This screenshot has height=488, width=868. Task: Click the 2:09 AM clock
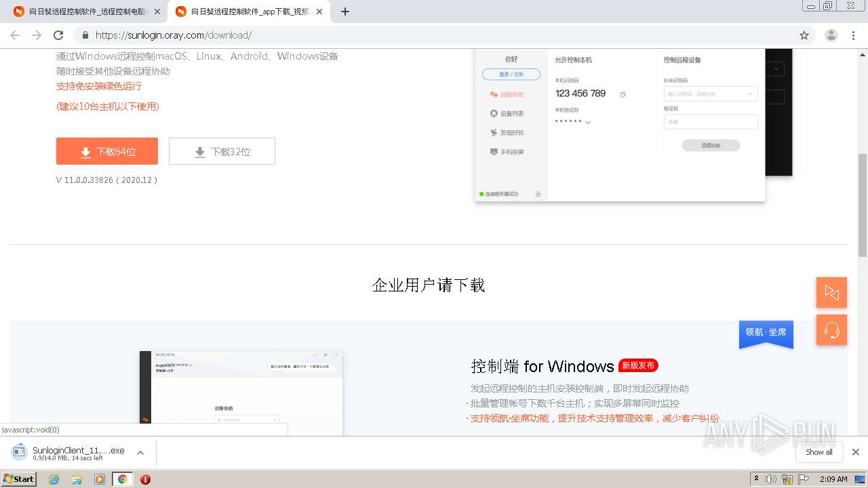833,479
